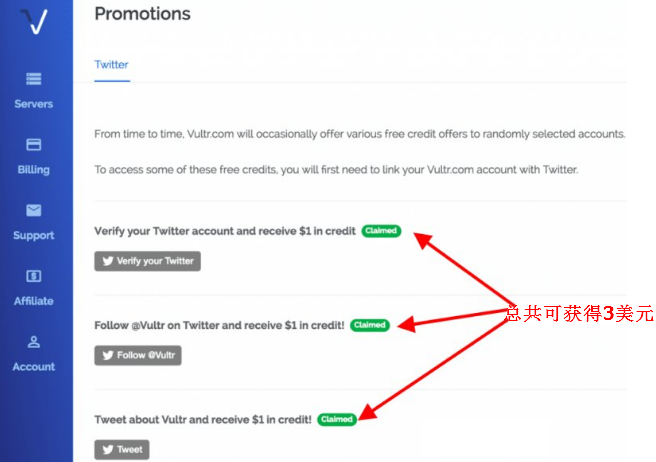
Task: Select the Support label in sidebar
Action: click(x=34, y=236)
